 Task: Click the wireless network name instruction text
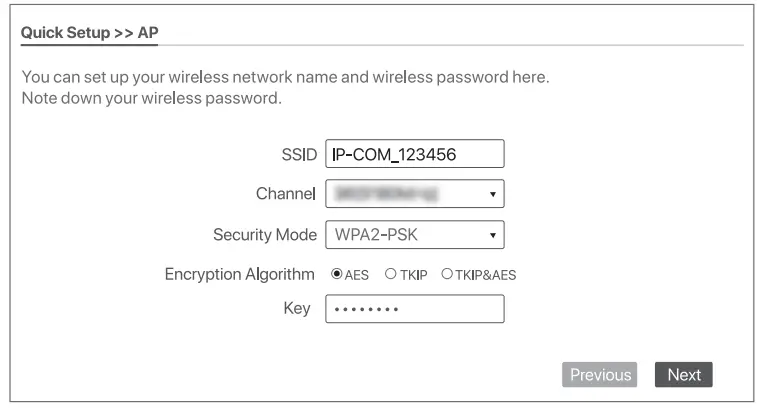click(285, 77)
